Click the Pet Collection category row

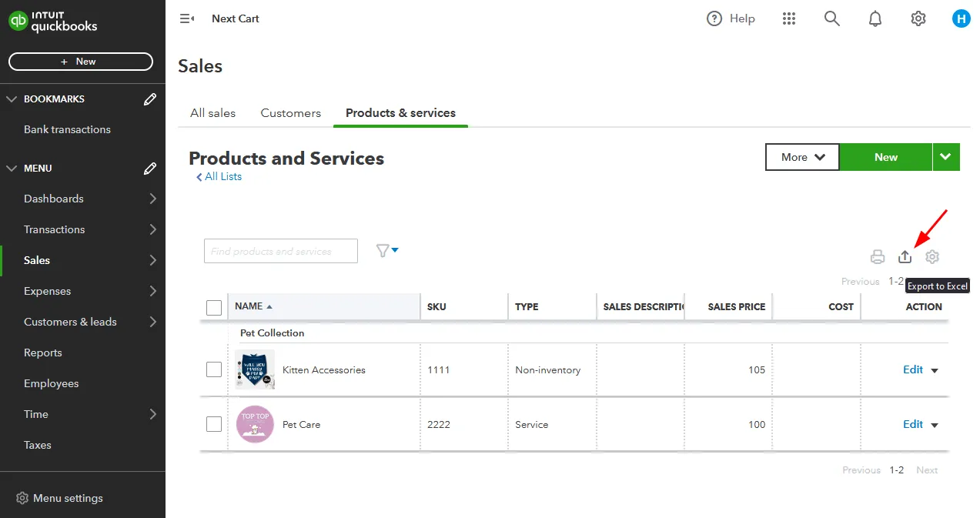tap(574, 333)
